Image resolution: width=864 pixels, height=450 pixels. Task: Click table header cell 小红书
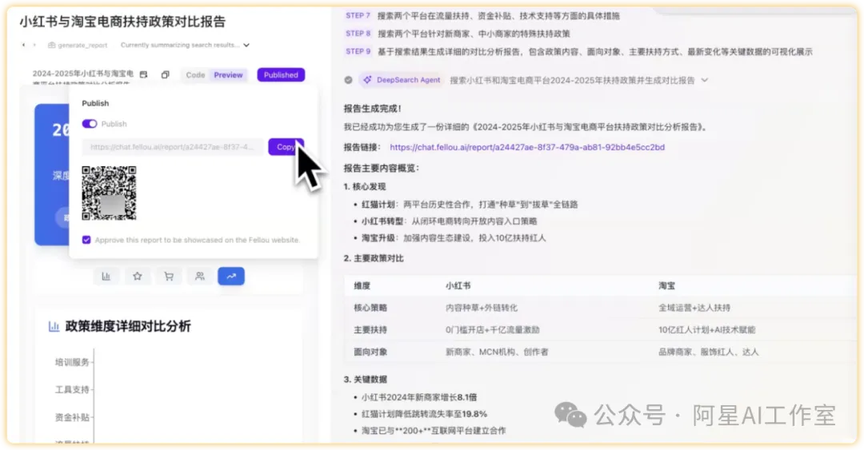[x=458, y=286]
